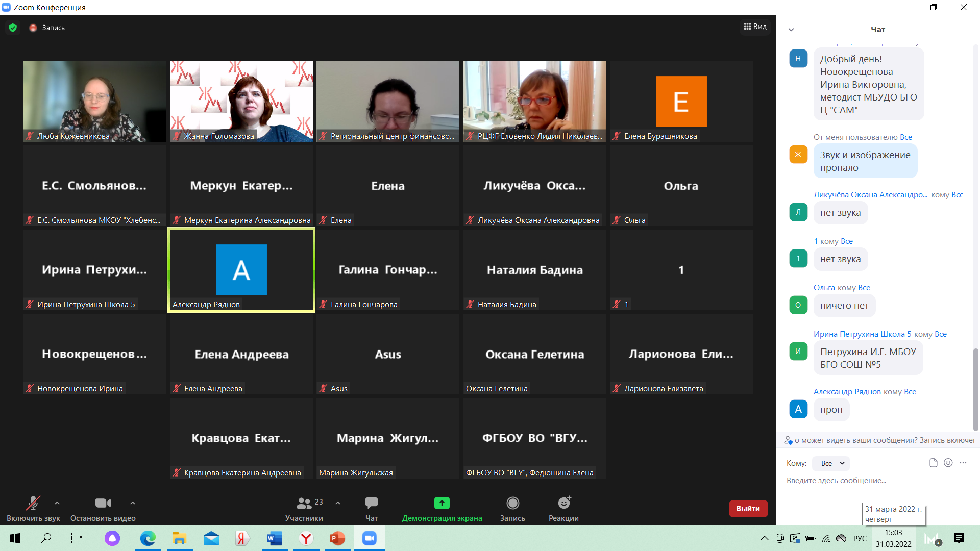
Task: Click the file attachment icon in chat
Action: [x=933, y=463]
